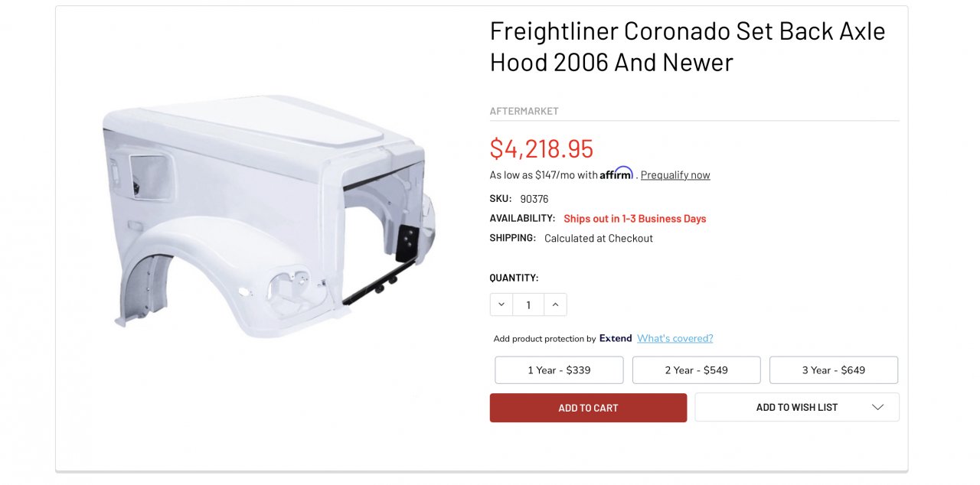Click the Extend logo
The width and height of the screenshot is (980, 485).
(616, 338)
